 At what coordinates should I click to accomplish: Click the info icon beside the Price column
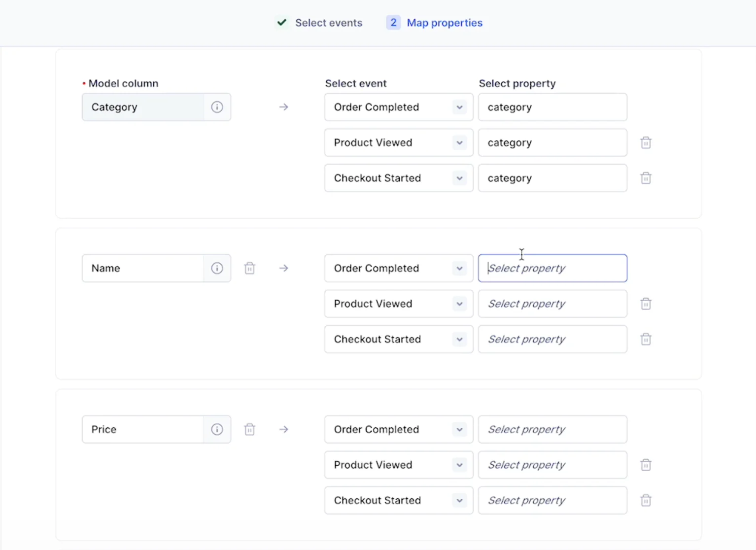(217, 429)
